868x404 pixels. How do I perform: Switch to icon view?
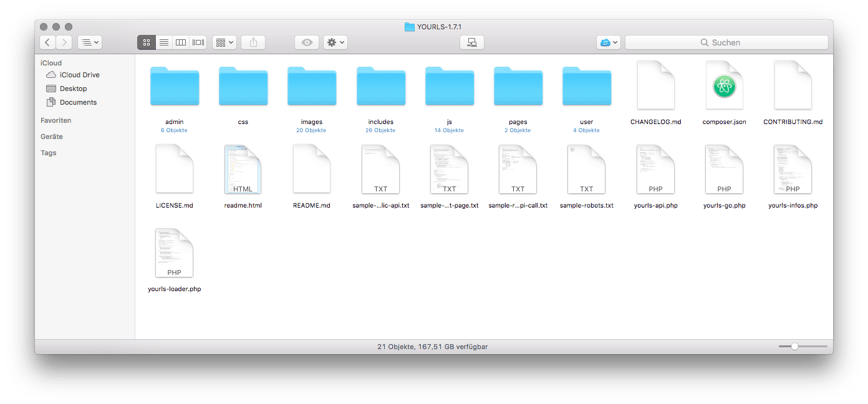coord(147,42)
